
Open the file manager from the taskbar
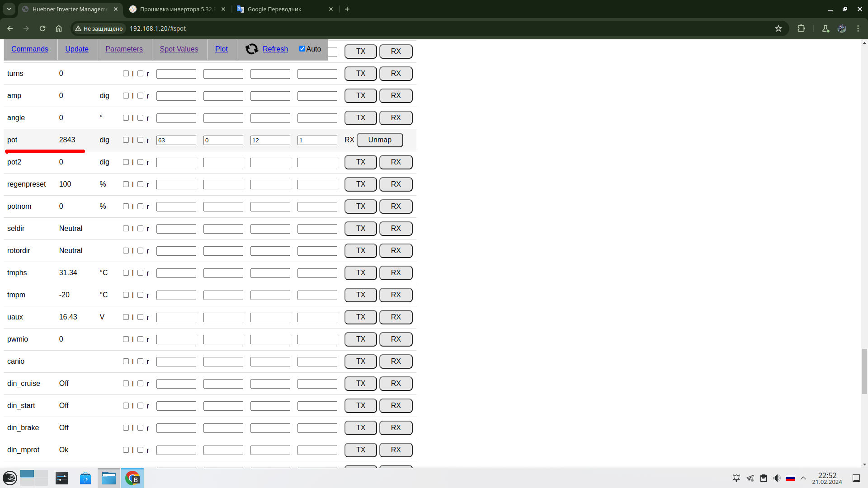[109, 478]
